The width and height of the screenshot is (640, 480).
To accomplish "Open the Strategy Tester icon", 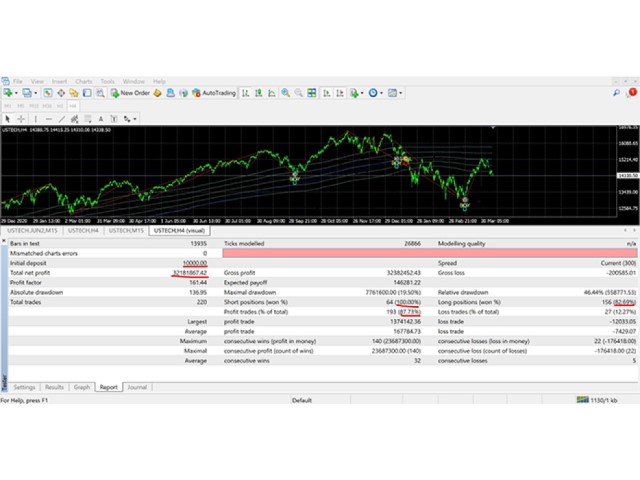I will point(100,93).
